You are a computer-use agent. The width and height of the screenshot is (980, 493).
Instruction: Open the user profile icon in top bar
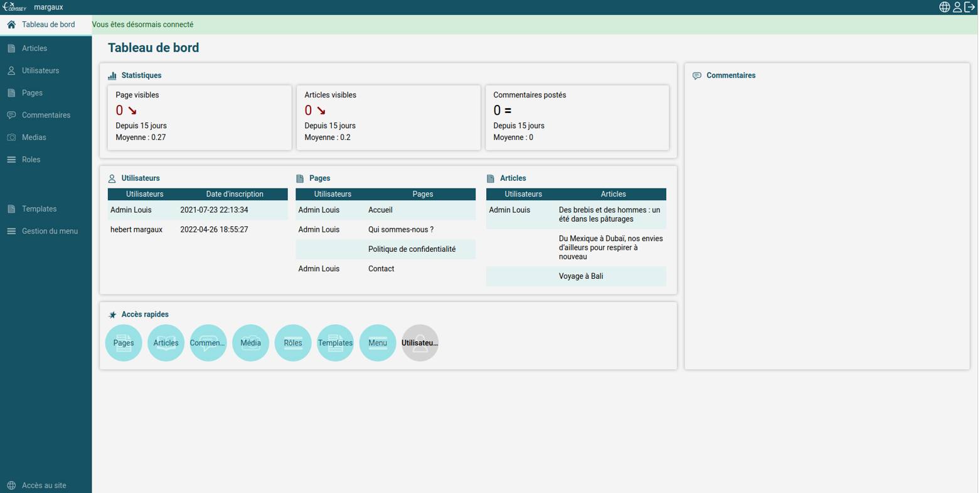coord(957,7)
